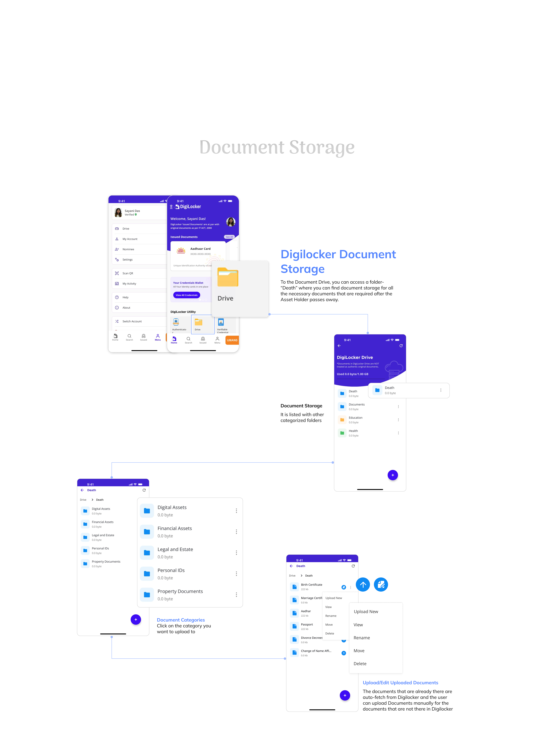This screenshot has height=747, width=560.
Task: Click the large blue edit document icon
Action: pyautogui.click(x=381, y=585)
